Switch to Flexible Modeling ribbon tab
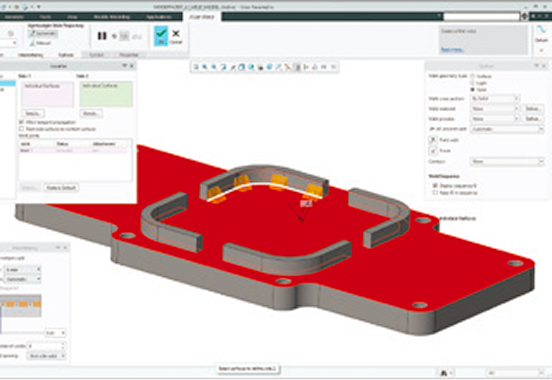This screenshot has width=552, height=380. click(112, 17)
